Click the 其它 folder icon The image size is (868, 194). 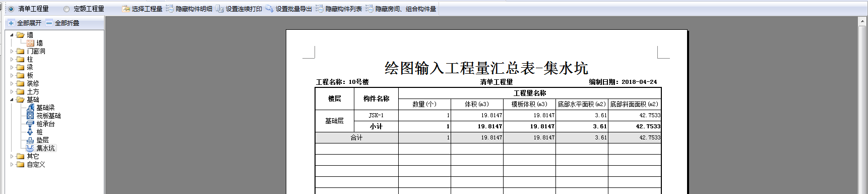tap(20, 156)
